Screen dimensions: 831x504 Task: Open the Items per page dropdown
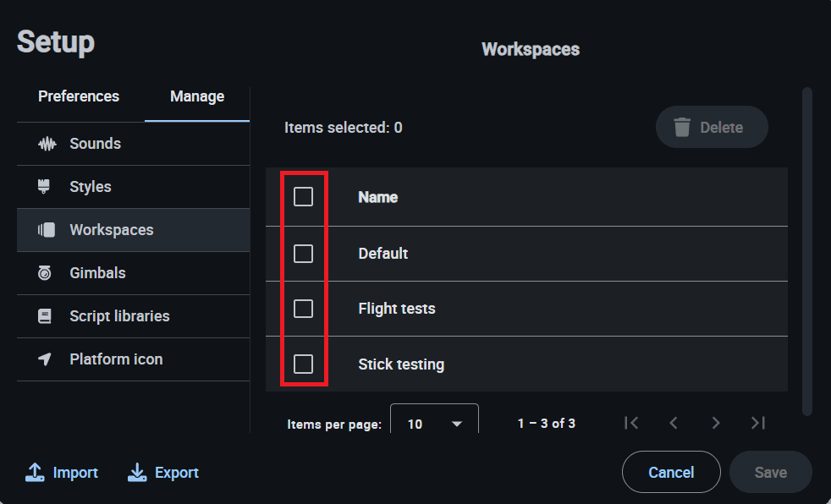(434, 423)
